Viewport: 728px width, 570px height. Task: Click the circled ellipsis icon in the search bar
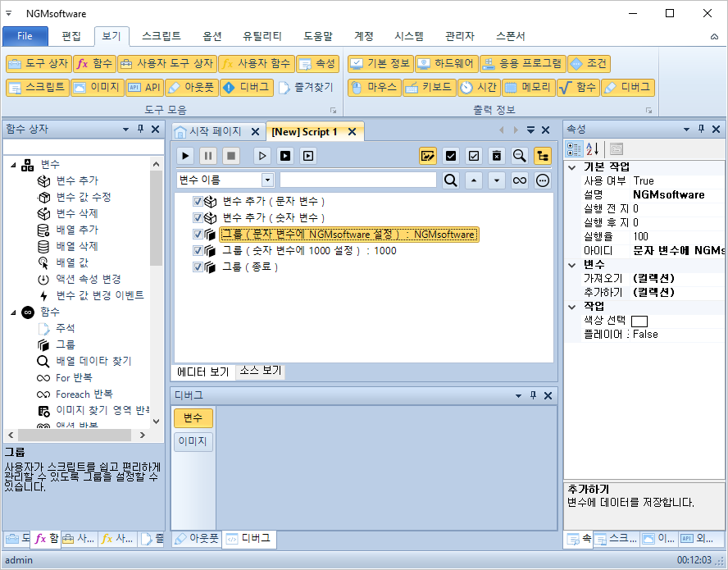(x=542, y=180)
